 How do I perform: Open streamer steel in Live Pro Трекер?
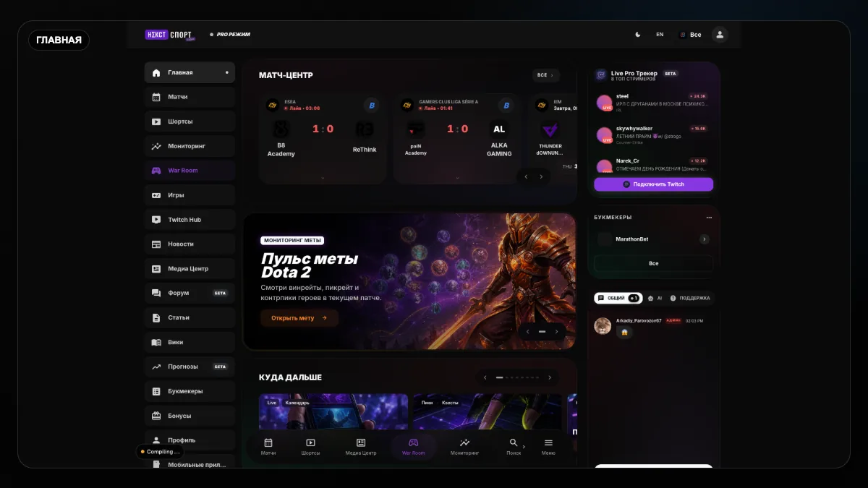pos(654,102)
